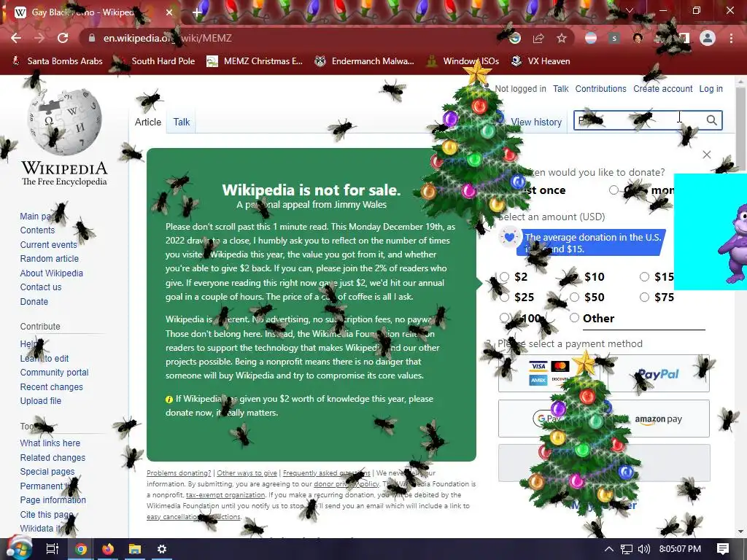
Task: Open MEMZ Christmas E... bookmark
Action: pos(255,61)
